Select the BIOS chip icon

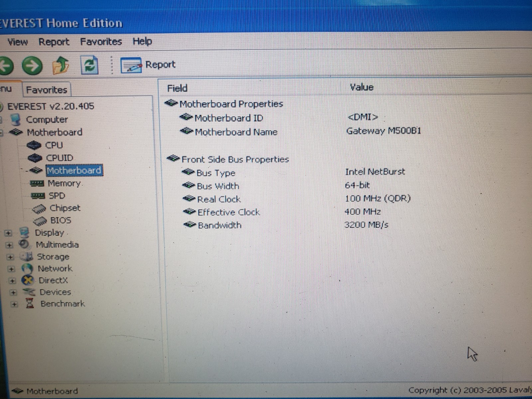point(40,221)
